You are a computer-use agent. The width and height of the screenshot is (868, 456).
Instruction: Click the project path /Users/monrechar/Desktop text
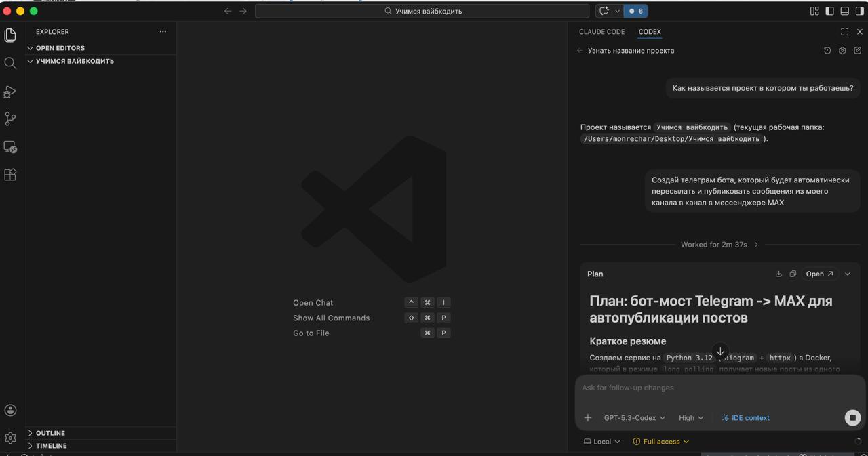click(x=671, y=138)
